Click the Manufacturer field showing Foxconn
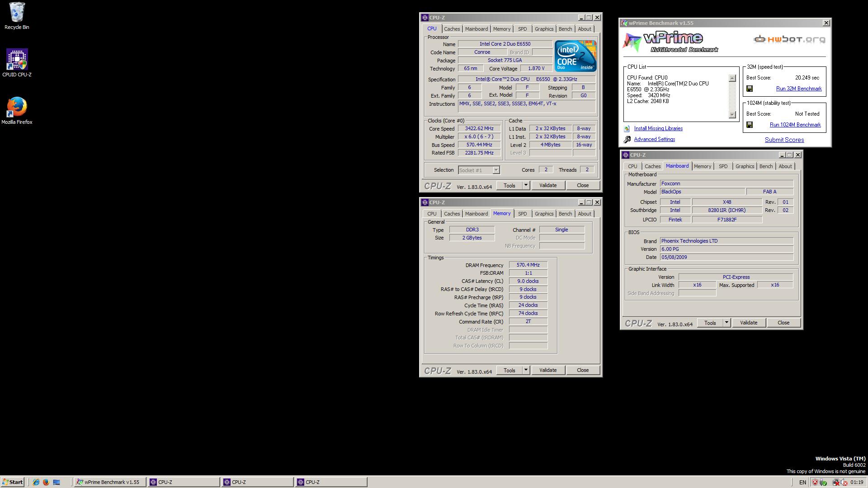Viewport: 868px width, 488px height. 726,183
